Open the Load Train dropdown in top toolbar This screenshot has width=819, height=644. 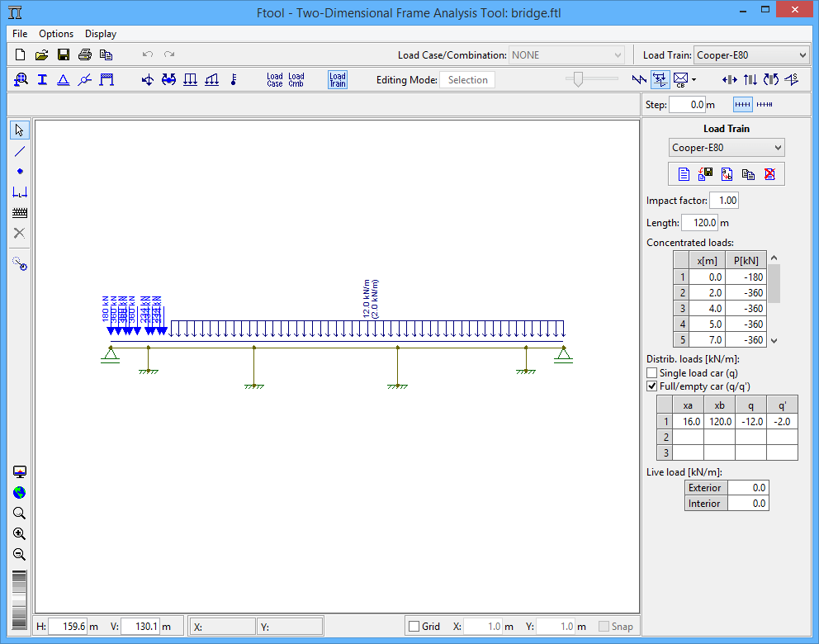click(751, 54)
